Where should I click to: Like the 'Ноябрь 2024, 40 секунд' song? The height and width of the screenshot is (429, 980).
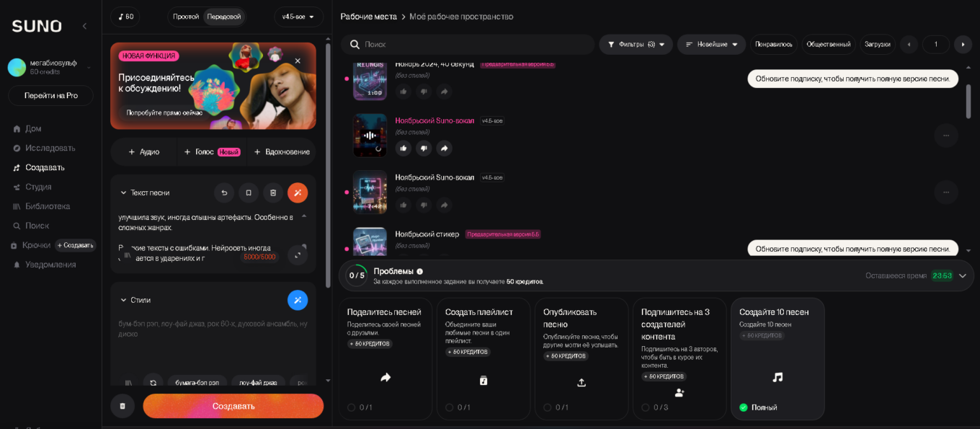point(404,91)
